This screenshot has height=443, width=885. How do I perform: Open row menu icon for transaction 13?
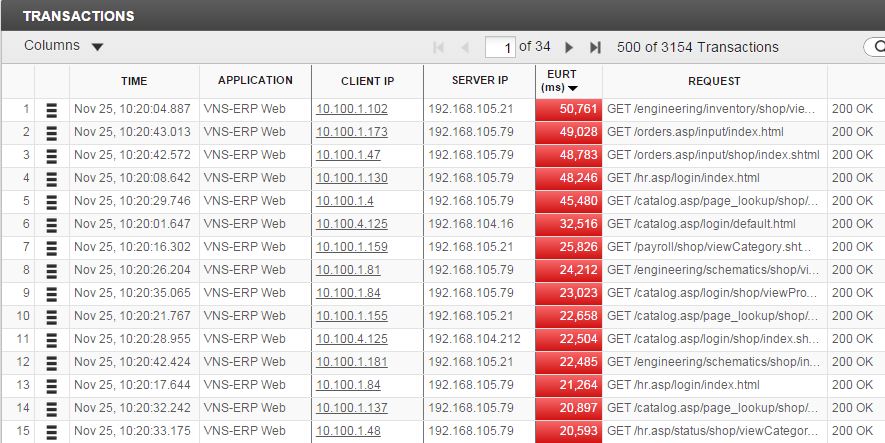tap(51, 386)
